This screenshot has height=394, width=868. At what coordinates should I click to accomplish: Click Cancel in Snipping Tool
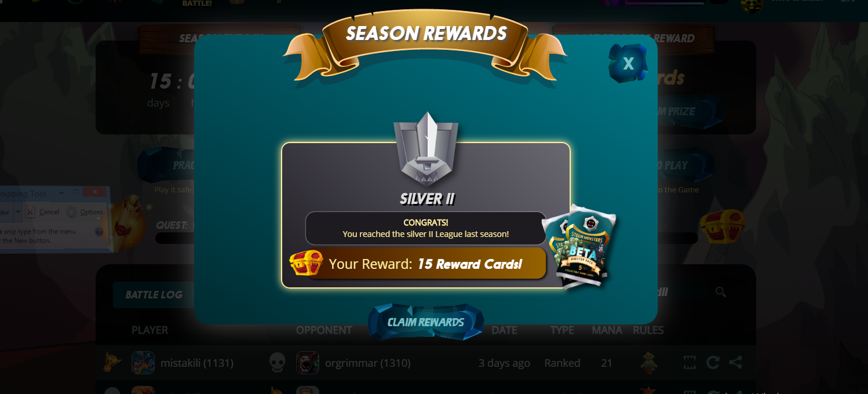43,212
